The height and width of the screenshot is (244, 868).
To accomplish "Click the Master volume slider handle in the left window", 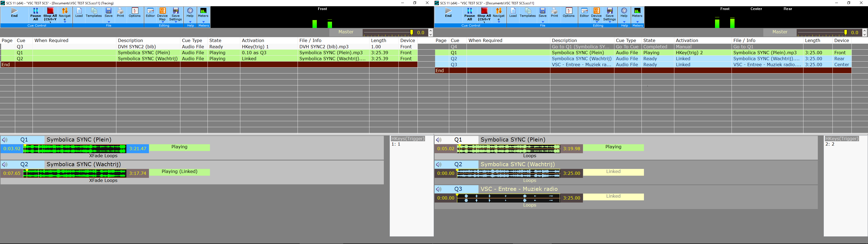I will coord(411,32).
